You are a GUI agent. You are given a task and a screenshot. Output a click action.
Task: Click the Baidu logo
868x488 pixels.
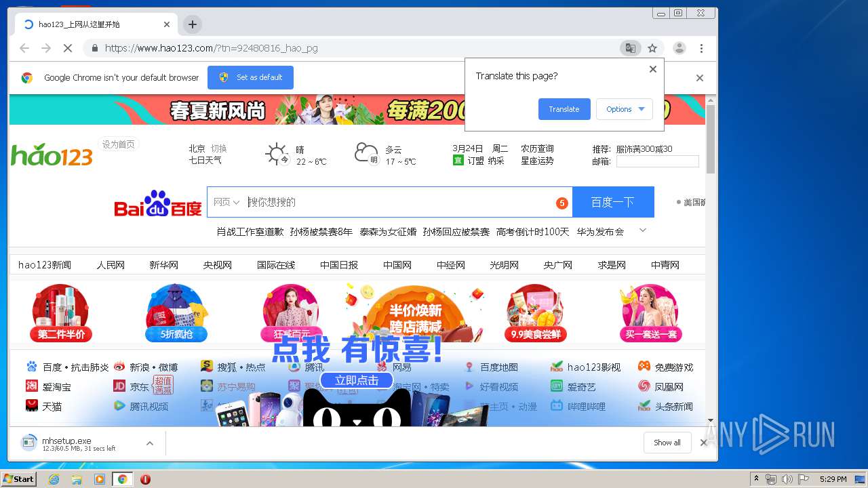coord(158,203)
